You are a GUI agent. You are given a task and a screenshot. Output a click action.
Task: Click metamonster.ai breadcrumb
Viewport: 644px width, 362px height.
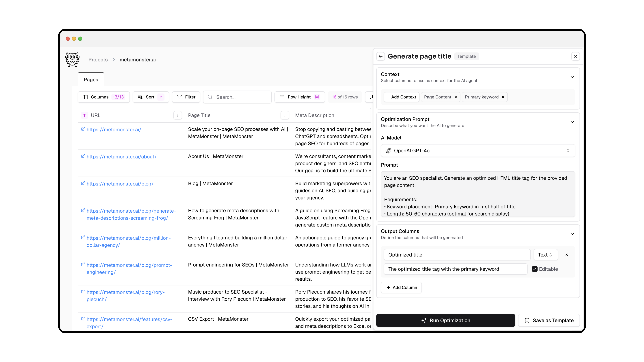pyautogui.click(x=137, y=60)
